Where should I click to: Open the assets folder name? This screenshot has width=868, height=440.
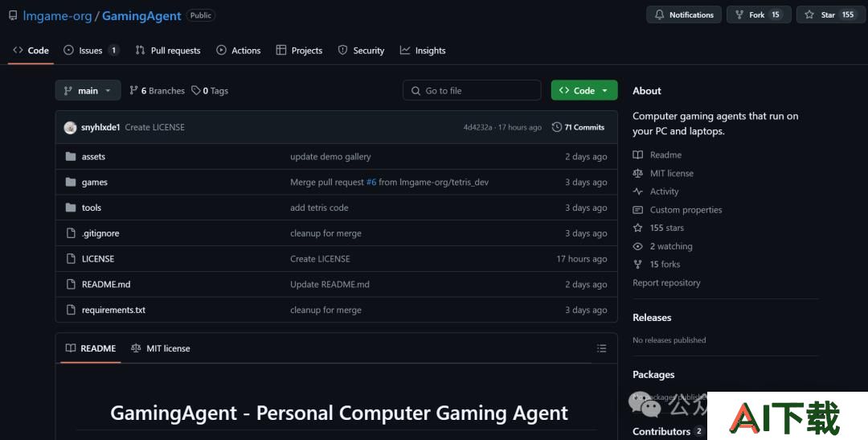93,157
